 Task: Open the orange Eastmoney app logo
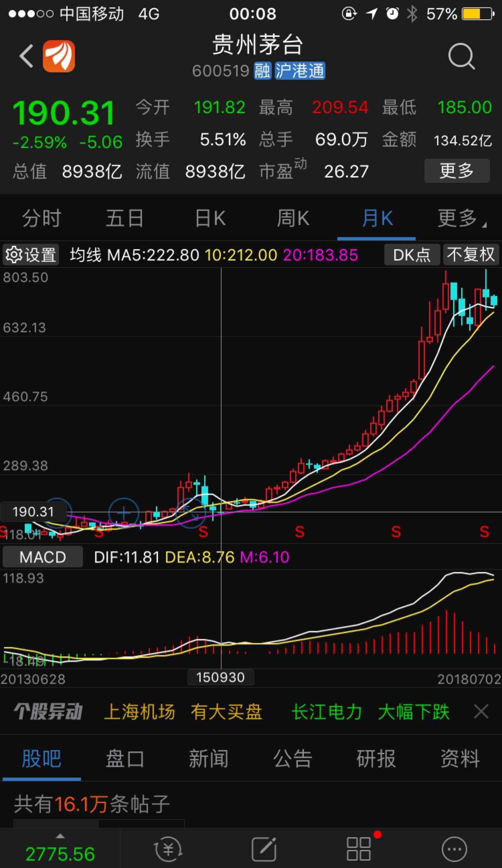[59, 56]
